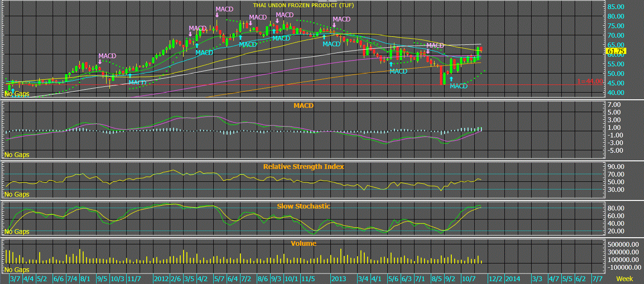The height and width of the screenshot is (284, 644).
Task: Click the leftmost pink MACD sell signal label
Action: tap(107, 56)
